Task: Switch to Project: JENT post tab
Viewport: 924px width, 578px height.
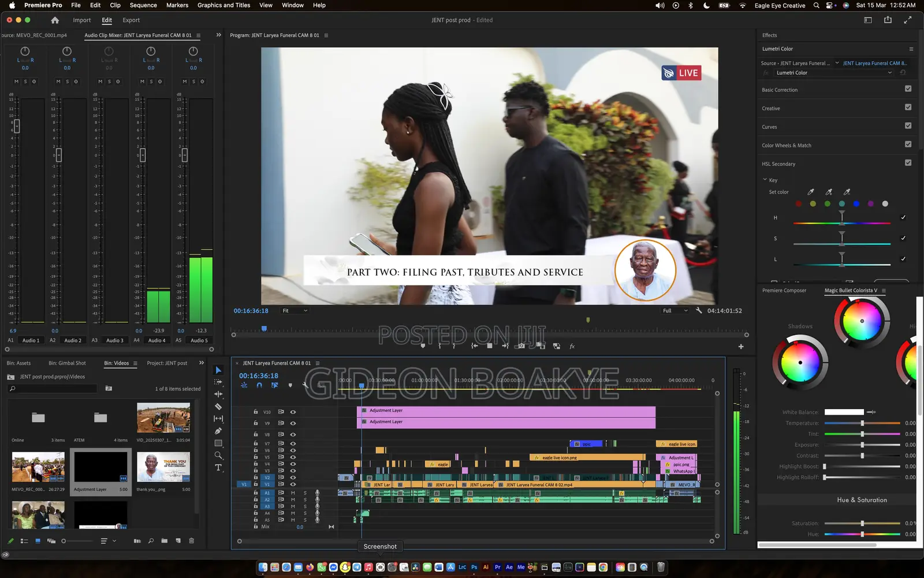Action: point(167,363)
